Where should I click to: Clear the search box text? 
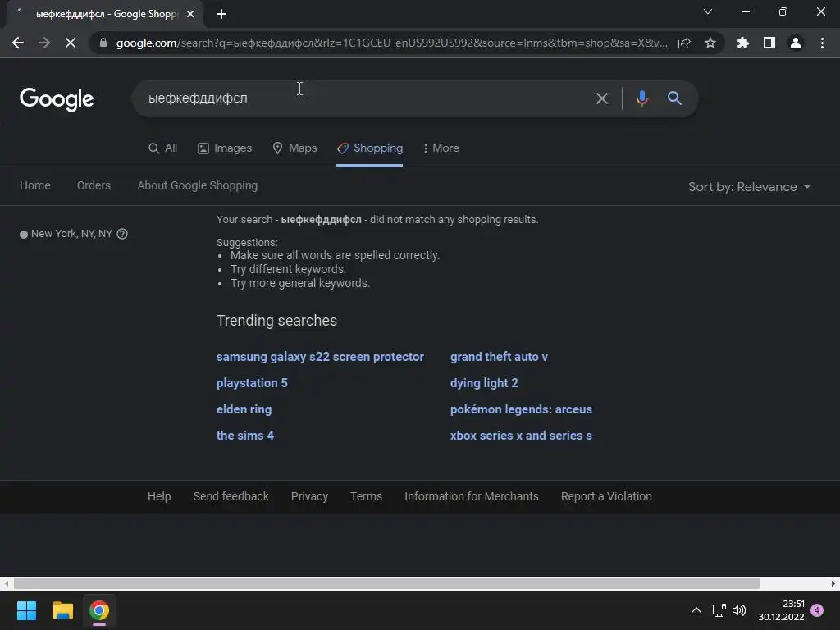pyautogui.click(x=602, y=98)
